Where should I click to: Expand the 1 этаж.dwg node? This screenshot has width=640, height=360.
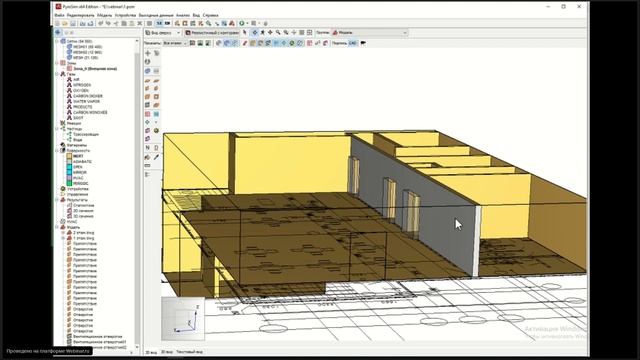click(x=63, y=238)
